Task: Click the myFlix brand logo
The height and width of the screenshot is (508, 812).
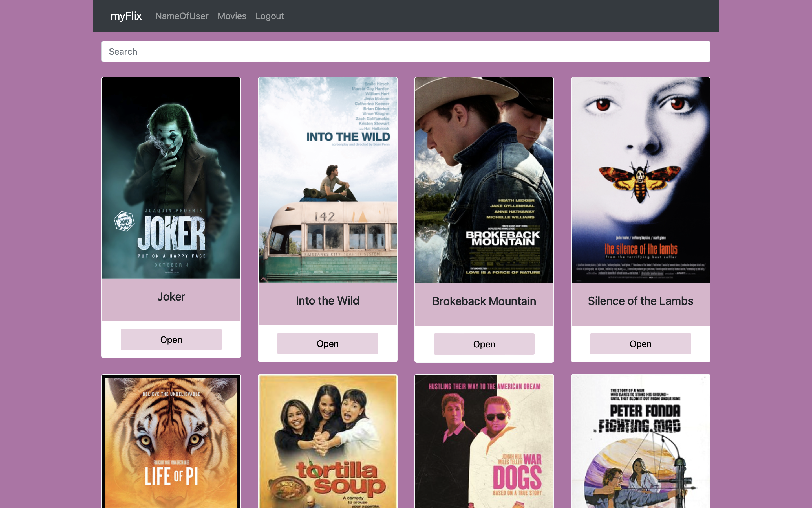Action: click(x=126, y=16)
